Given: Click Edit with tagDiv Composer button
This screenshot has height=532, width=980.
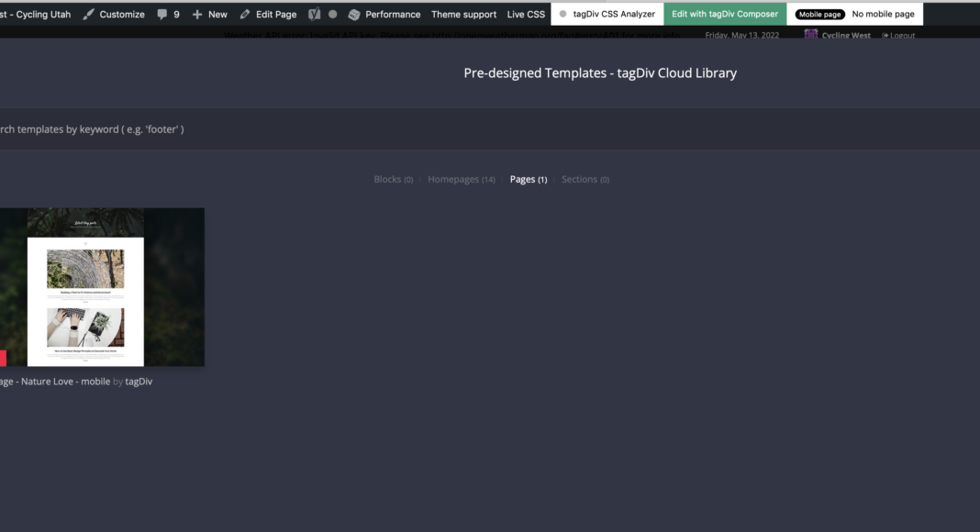Looking at the screenshot, I should (724, 15).
